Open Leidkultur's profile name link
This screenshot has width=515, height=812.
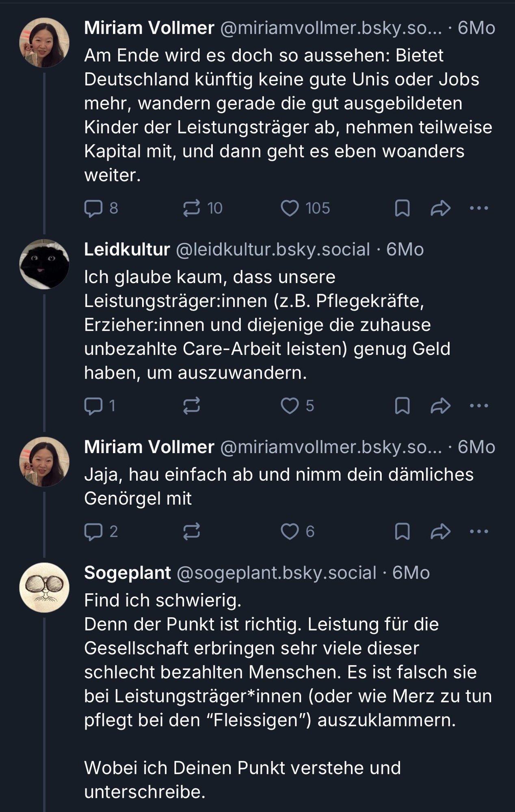(x=127, y=249)
